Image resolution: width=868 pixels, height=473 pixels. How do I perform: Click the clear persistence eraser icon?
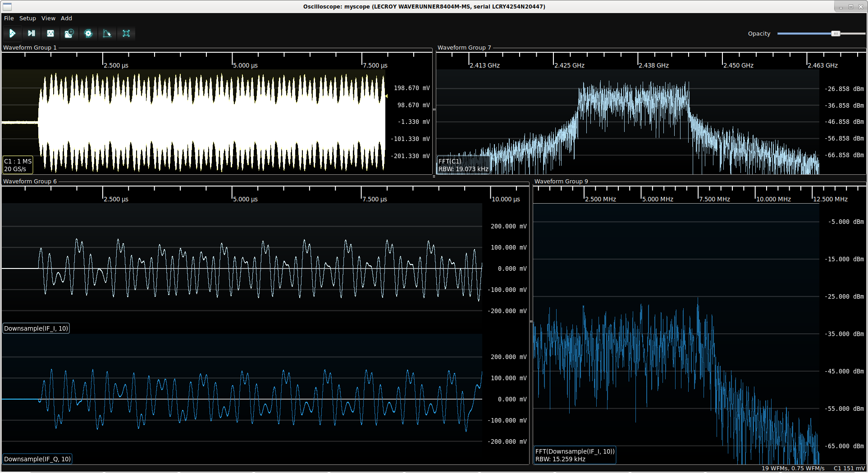[x=107, y=33]
